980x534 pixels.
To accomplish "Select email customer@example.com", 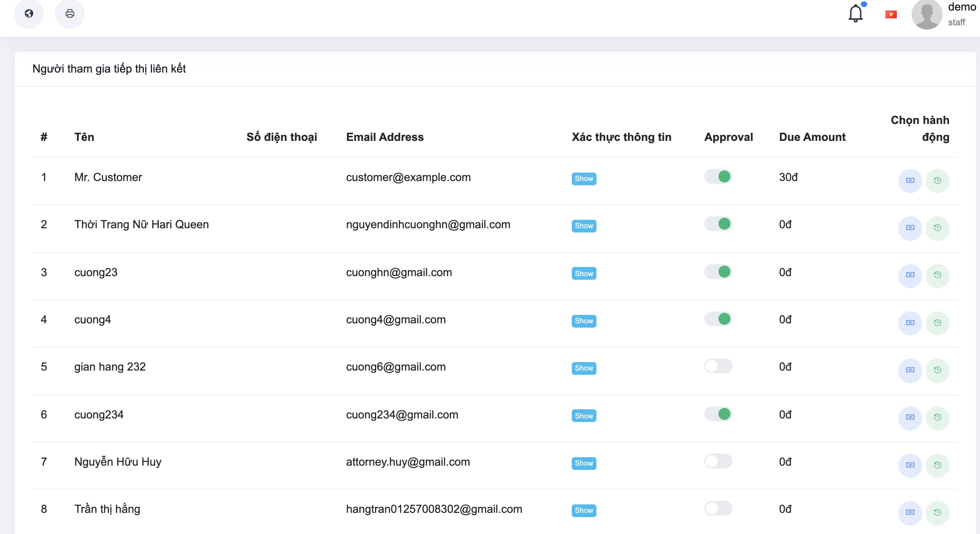I will pyautogui.click(x=408, y=178).
